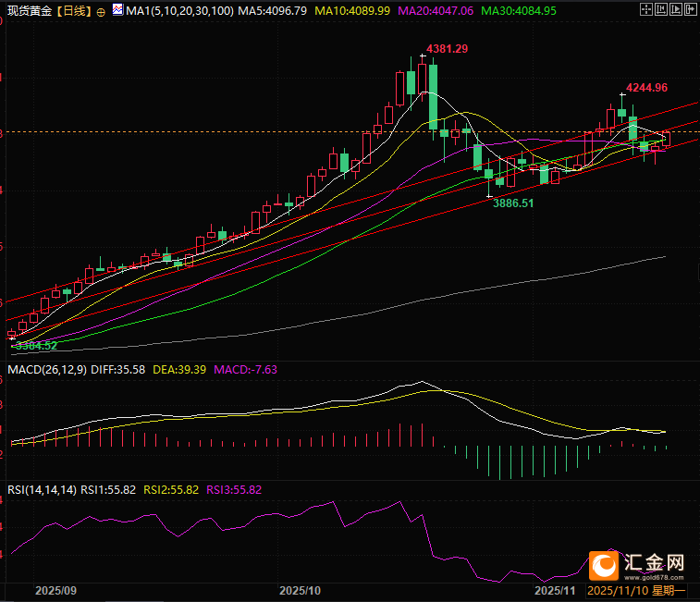
Task: Select the MA5:4096.79 moving average label
Action: tap(272, 11)
